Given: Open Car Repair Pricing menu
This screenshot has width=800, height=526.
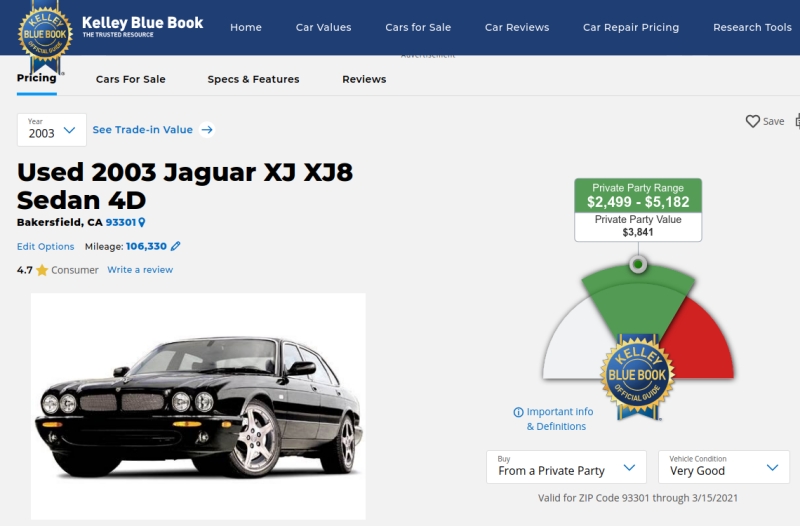Looking at the screenshot, I should 631,28.
